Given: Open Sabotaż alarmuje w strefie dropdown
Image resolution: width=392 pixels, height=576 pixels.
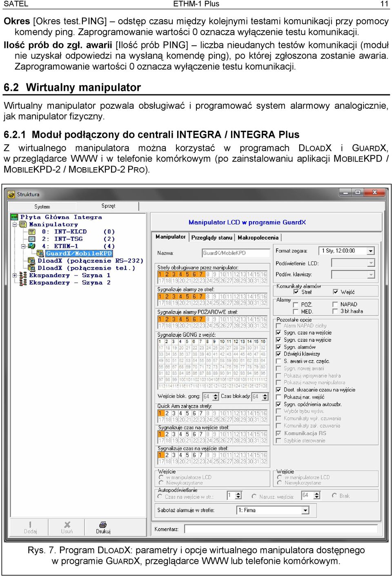Looking at the screenshot, I should point(305,510).
